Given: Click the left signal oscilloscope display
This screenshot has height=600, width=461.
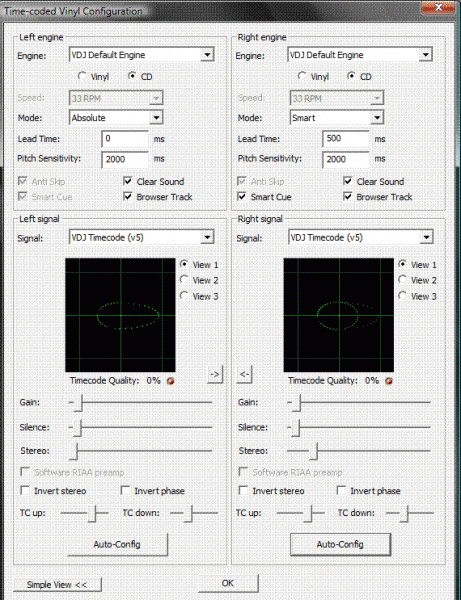Looking at the screenshot, I should click(120, 315).
